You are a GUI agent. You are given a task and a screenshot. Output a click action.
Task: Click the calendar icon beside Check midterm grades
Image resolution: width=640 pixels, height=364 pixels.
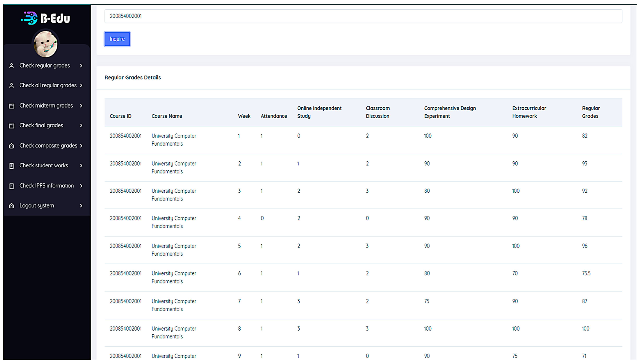[11, 106]
